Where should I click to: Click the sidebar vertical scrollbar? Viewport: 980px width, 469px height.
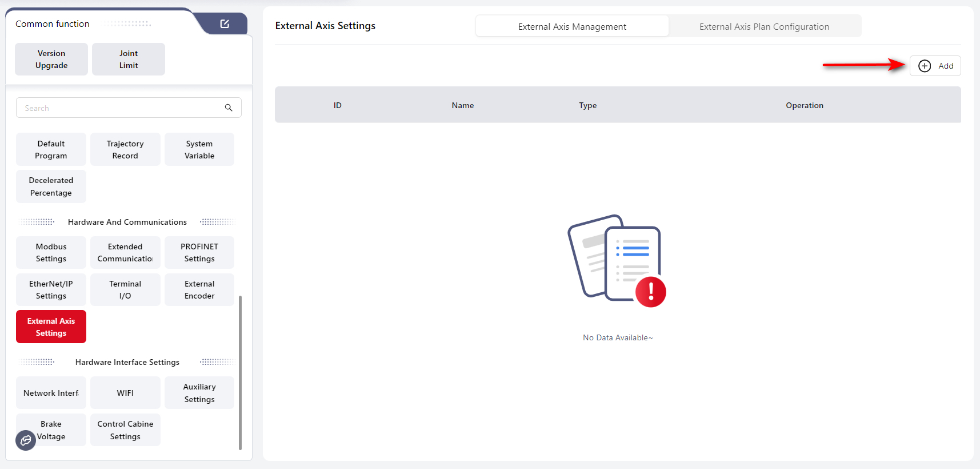point(240,372)
